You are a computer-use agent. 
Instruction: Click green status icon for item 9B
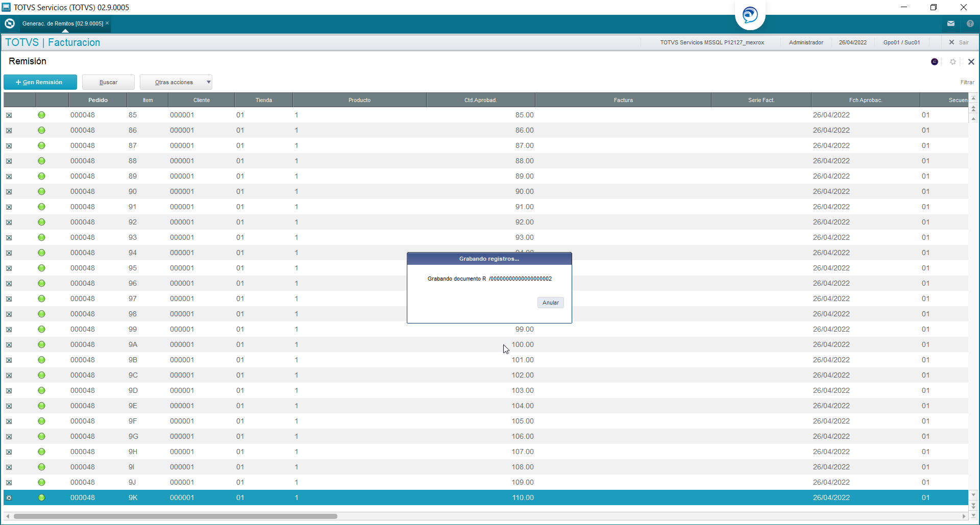[41, 360]
